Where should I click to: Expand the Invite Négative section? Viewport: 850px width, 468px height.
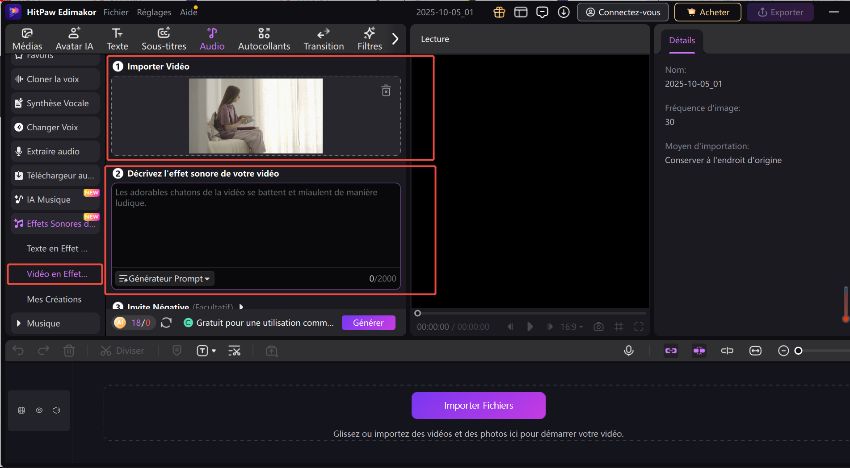pyautogui.click(x=241, y=307)
